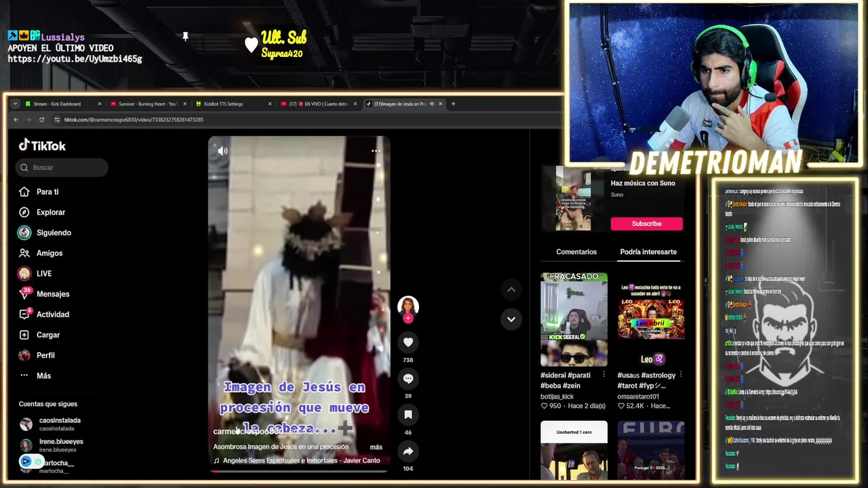Open options for the #sideral video
Image resolution: width=868 pixels, height=488 pixels.
604,374
